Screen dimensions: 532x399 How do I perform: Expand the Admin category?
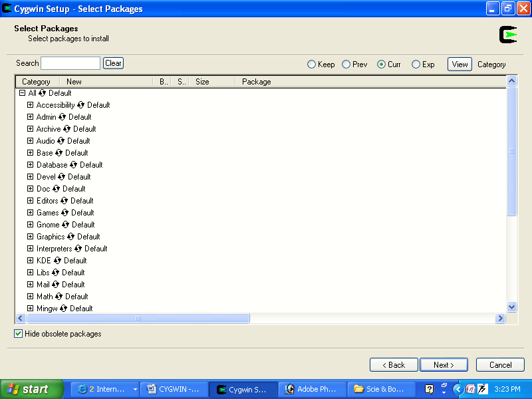(x=30, y=117)
